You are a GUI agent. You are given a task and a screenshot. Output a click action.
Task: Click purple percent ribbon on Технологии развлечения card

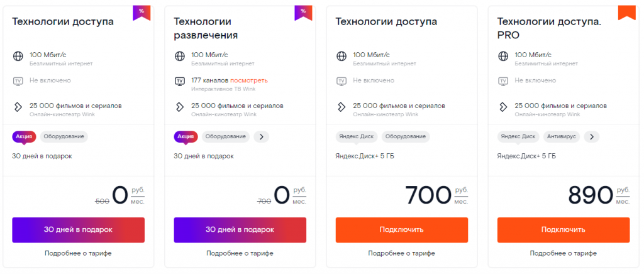pos(303,12)
